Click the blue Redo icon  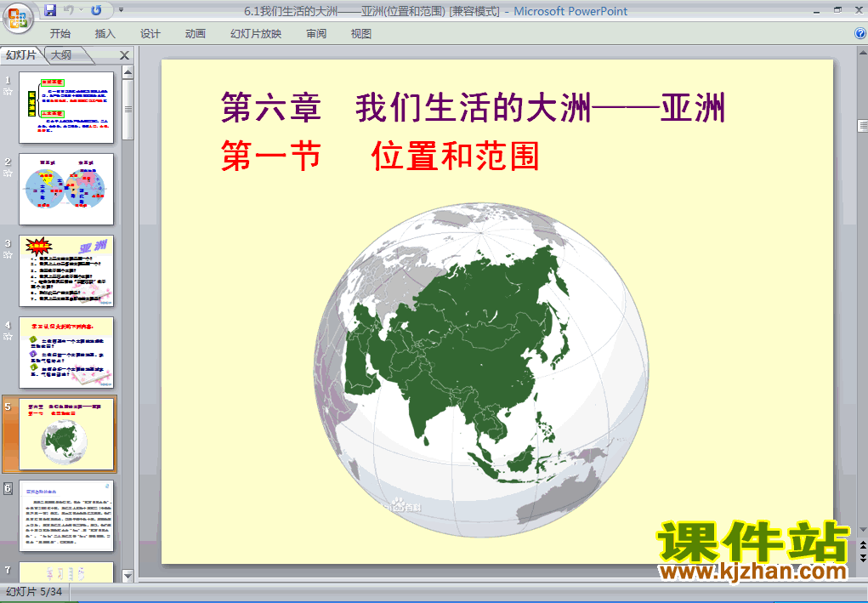(x=96, y=10)
